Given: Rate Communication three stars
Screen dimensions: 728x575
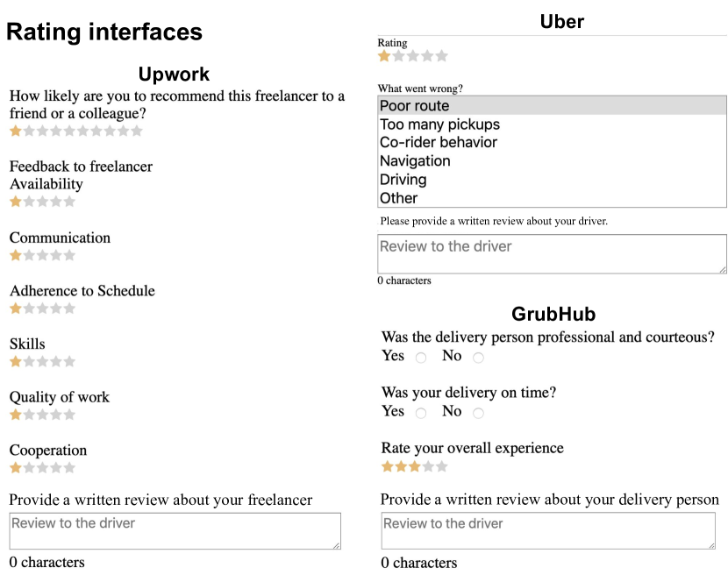Looking at the screenshot, I should pos(43,256).
